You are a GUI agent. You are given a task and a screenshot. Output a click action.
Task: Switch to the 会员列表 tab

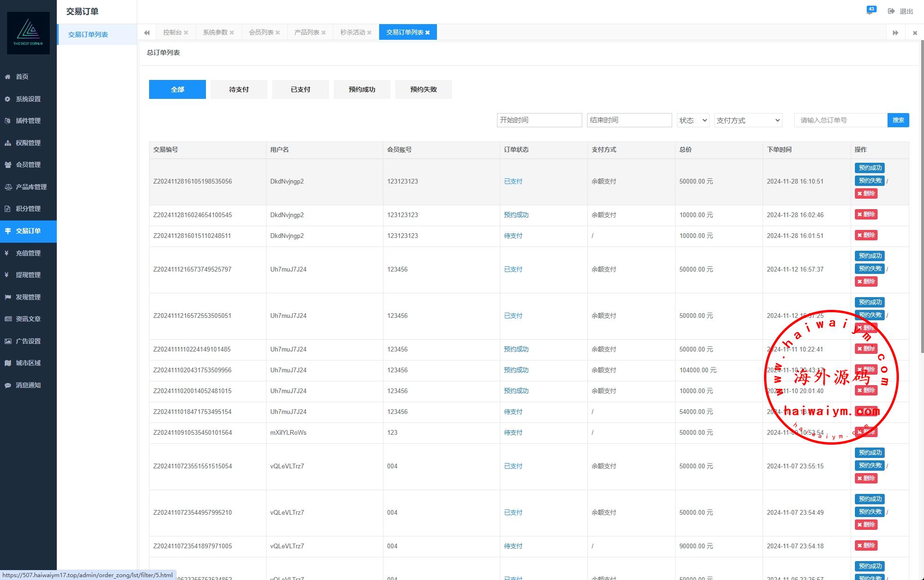click(261, 32)
